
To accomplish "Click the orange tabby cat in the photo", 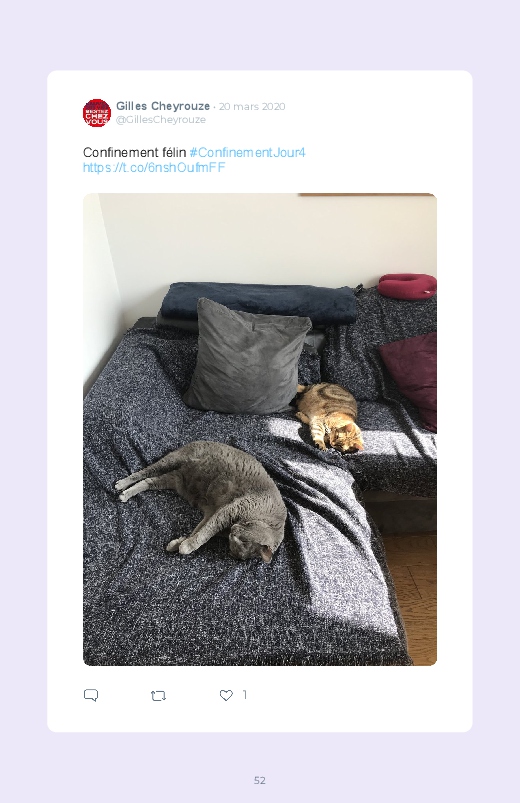I will (x=328, y=417).
